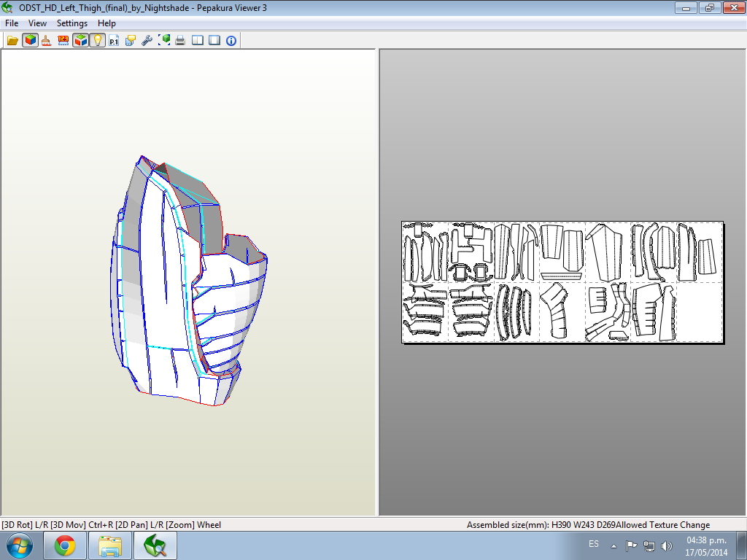The image size is (747, 560).
Task: Open settings with the wrench icon
Action: tap(146, 40)
